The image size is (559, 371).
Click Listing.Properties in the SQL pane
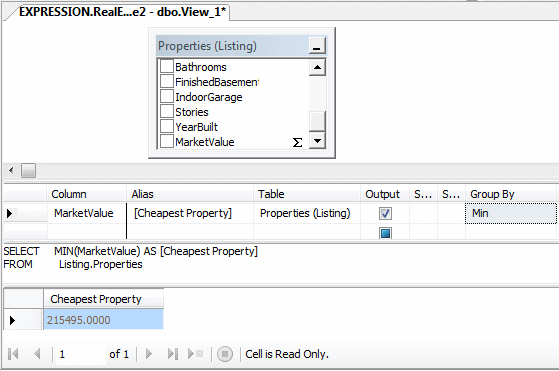click(x=101, y=264)
